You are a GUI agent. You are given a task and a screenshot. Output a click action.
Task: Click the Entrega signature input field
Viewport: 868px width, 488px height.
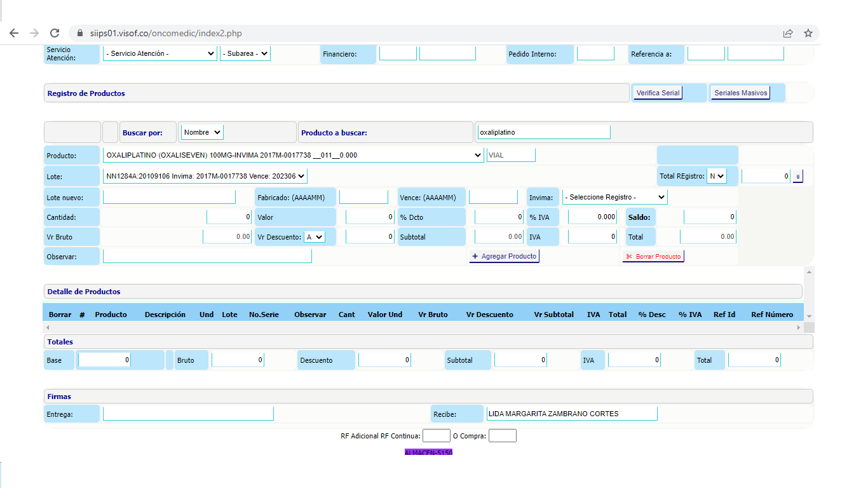point(188,414)
